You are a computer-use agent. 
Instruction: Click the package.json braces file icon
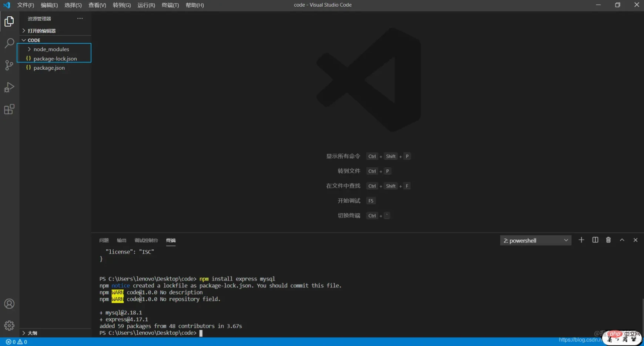tap(28, 68)
